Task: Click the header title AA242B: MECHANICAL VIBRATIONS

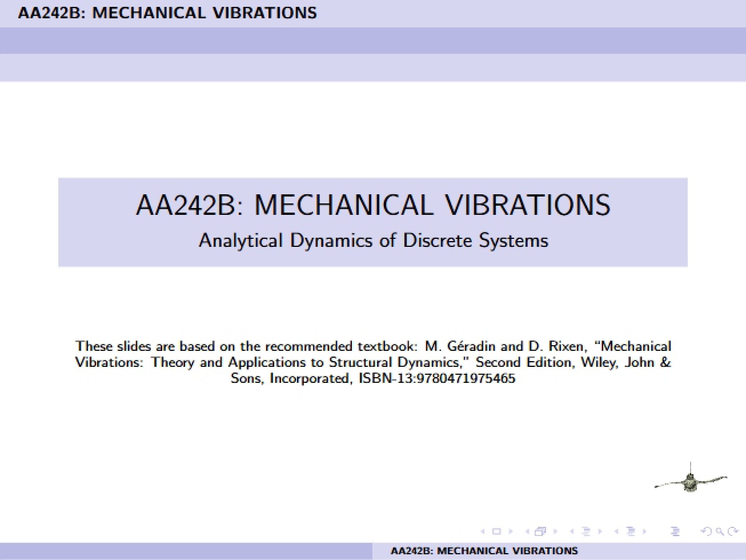Action: (x=167, y=13)
